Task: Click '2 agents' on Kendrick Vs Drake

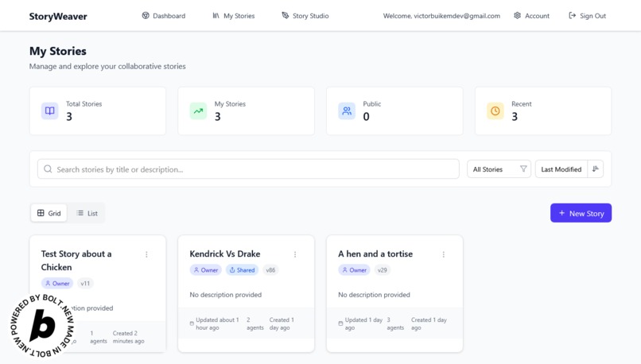Action: pyautogui.click(x=254, y=323)
